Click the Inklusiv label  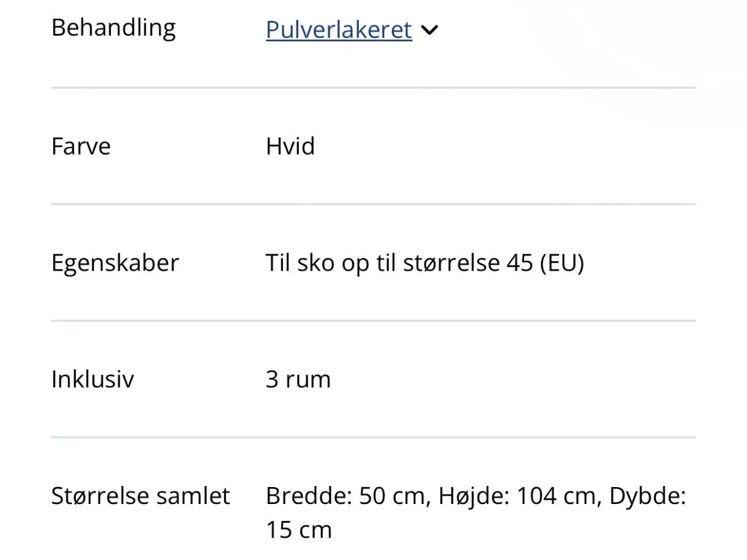pos(92,379)
